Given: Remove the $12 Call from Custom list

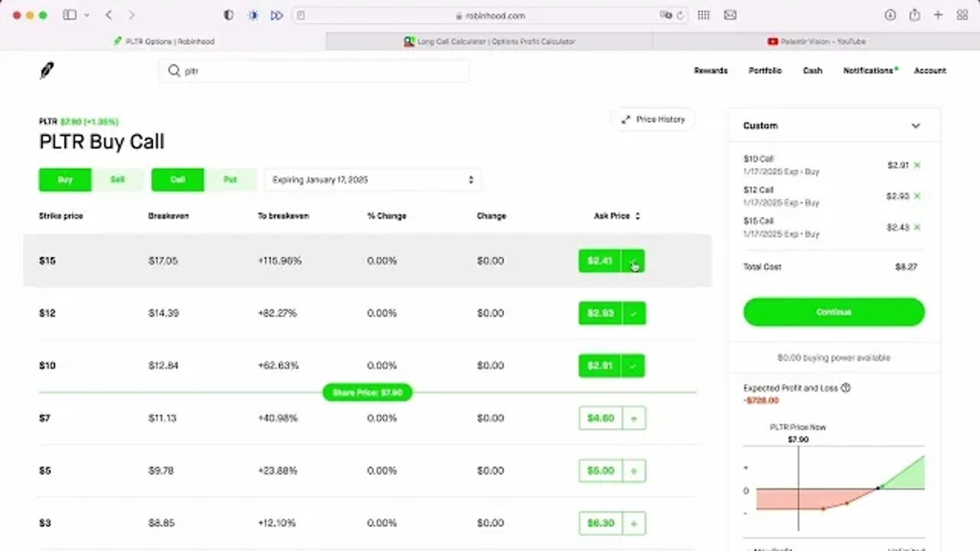Looking at the screenshot, I should click(x=917, y=196).
